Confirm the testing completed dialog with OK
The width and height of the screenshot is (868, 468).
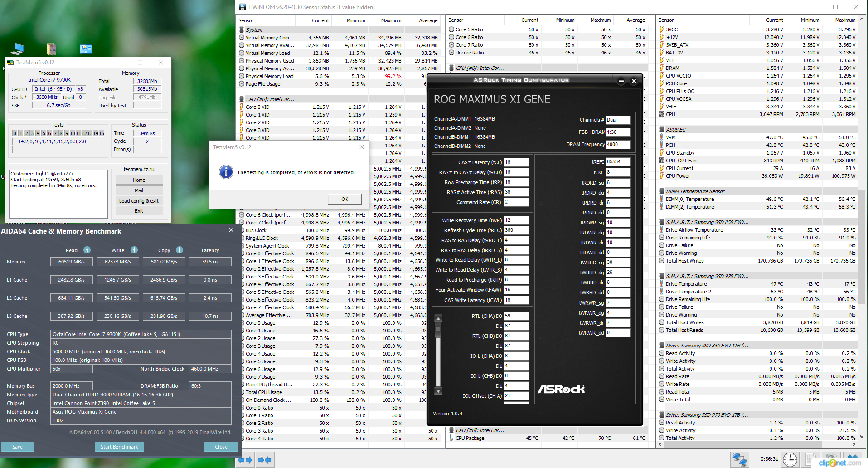345,199
